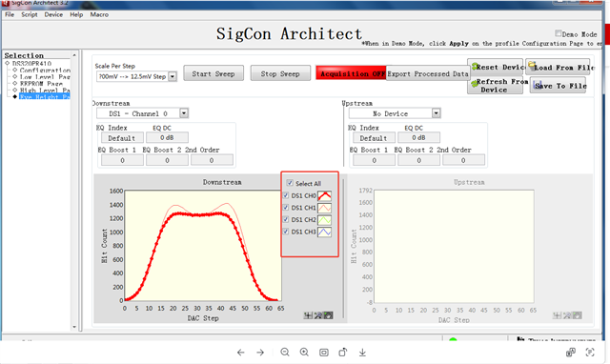Click the Stop Sweep button

point(280,73)
